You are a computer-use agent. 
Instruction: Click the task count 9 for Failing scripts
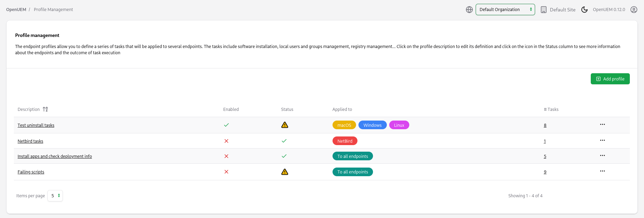tap(545, 172)
